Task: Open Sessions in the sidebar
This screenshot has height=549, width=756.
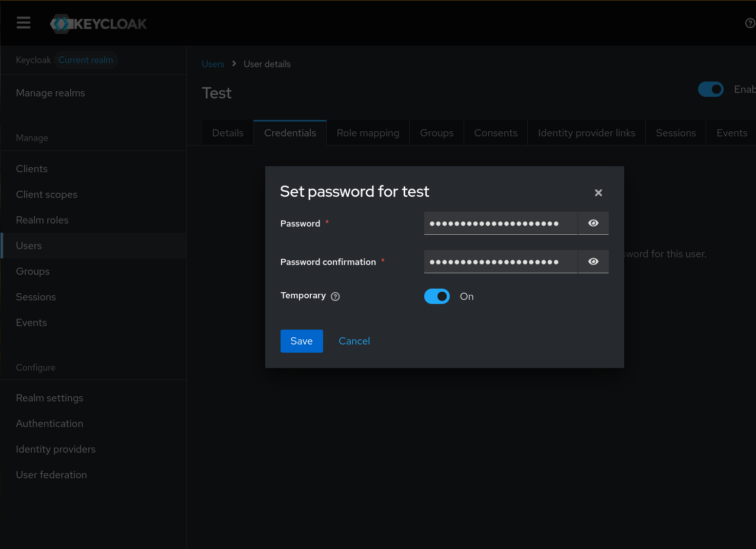Action: (93, 297)
